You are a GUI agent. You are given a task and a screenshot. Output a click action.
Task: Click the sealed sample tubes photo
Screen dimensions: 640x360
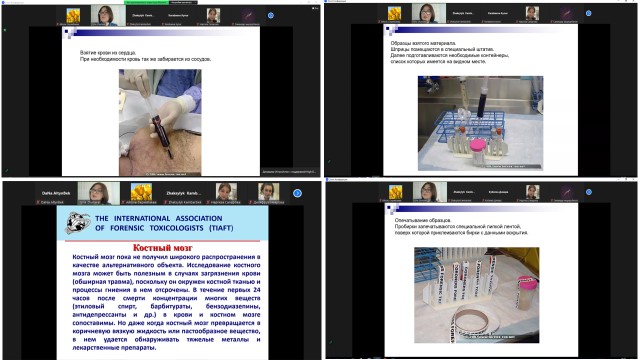(476, 295)
